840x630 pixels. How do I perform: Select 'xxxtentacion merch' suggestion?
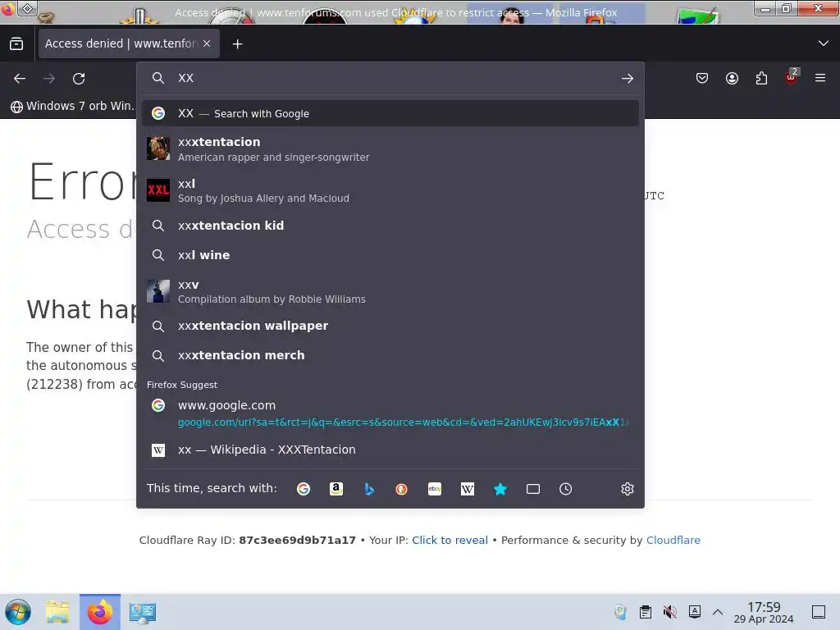[390, 355]
